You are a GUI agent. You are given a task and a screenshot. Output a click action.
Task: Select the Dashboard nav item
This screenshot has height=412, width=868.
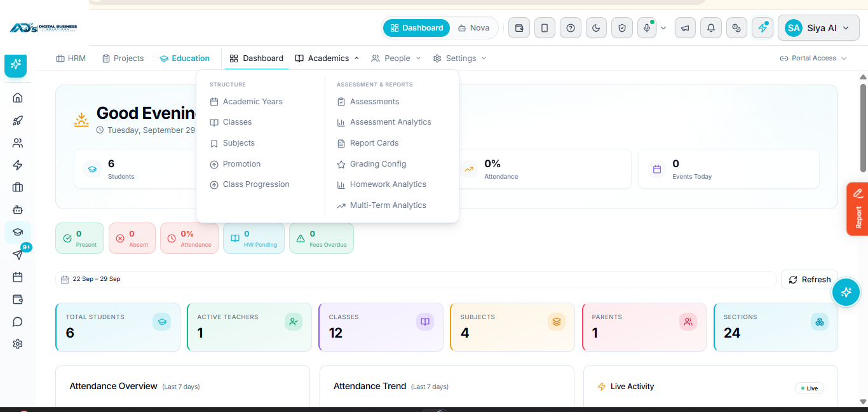click(257, 58)
